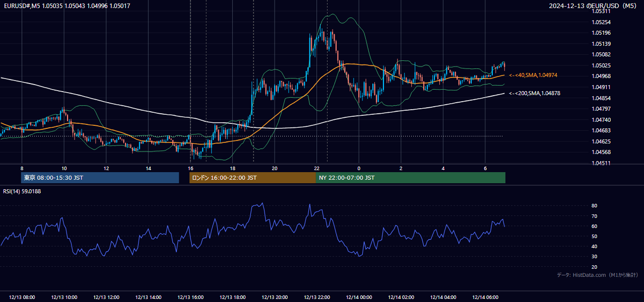Click hour tick 22 under the price chart
This screenshot has width=644, height=302.
point(316,168)
